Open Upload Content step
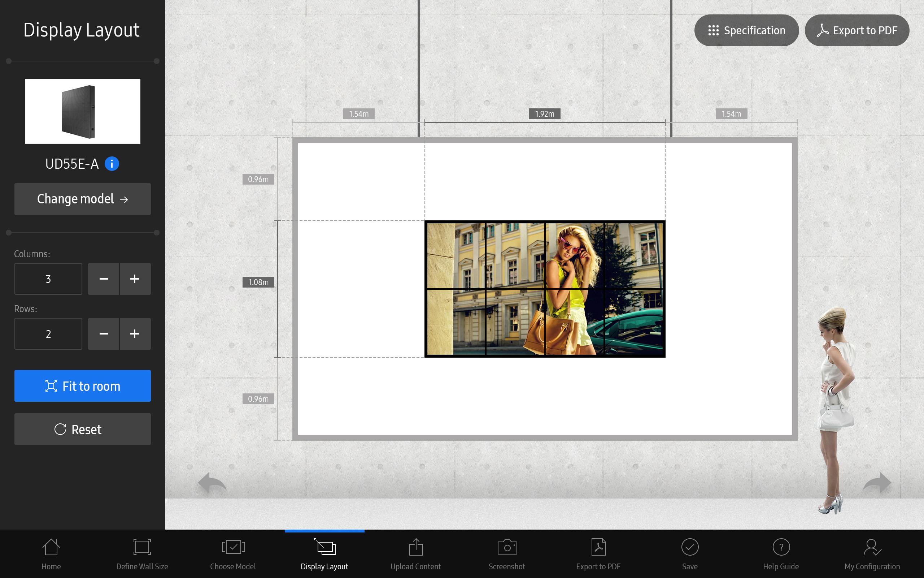This screenshot has height=578, width=924. pyautogui.click(x=416, y=554)
